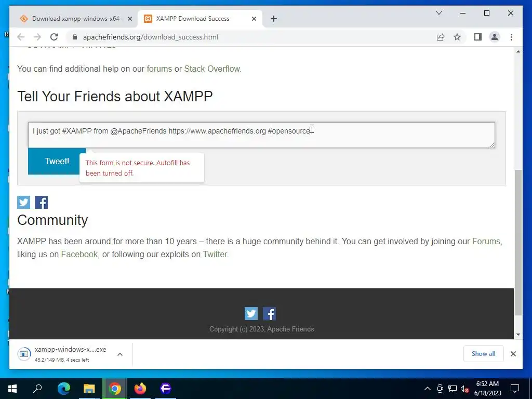
Task: Click the Chrome taskbar icon
Action: [x=115, y=389]
